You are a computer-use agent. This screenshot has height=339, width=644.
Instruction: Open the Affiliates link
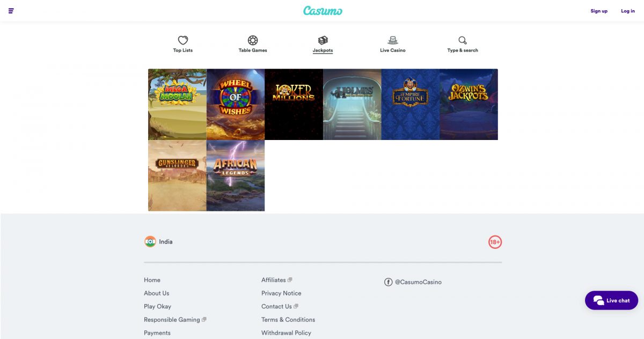click(273, 280)
